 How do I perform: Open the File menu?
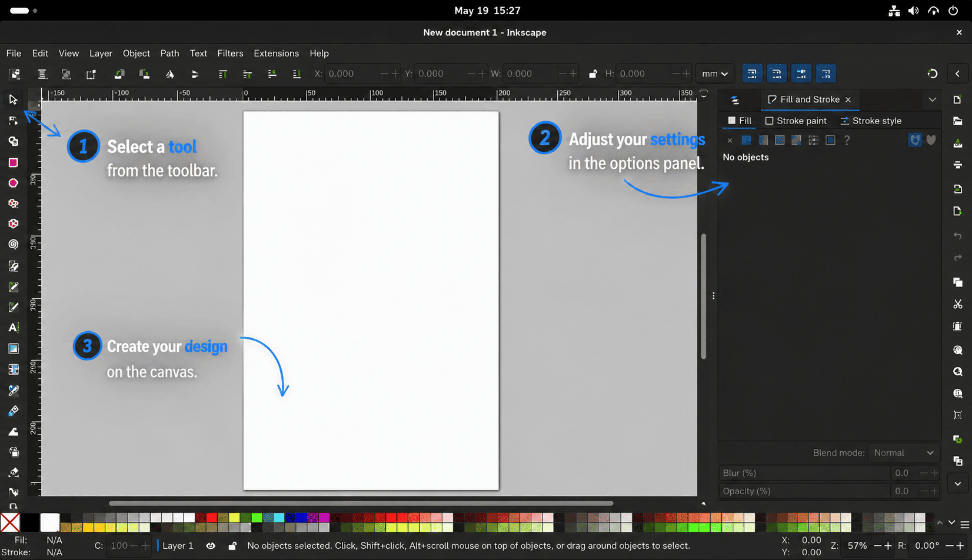tap(14, 53)
